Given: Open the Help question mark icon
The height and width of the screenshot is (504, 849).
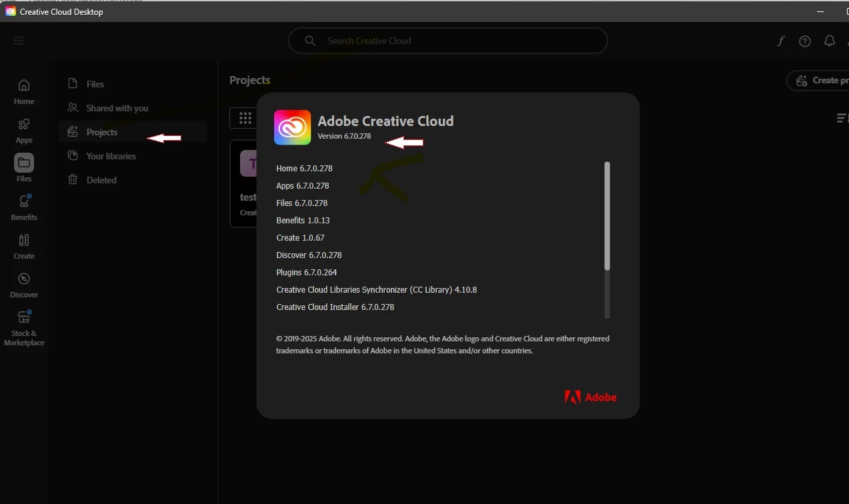Looking at the screenshot, I should tap(805, 41).
